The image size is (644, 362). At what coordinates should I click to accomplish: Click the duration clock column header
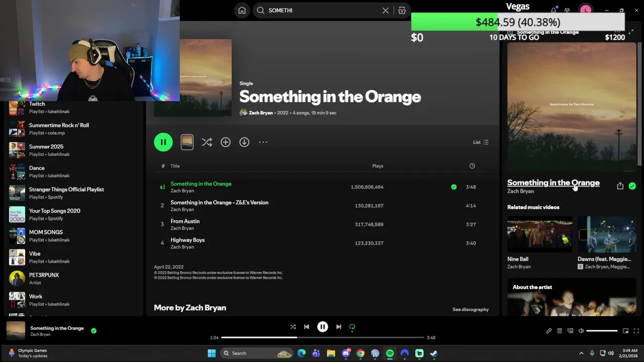[x=472, y=166]
